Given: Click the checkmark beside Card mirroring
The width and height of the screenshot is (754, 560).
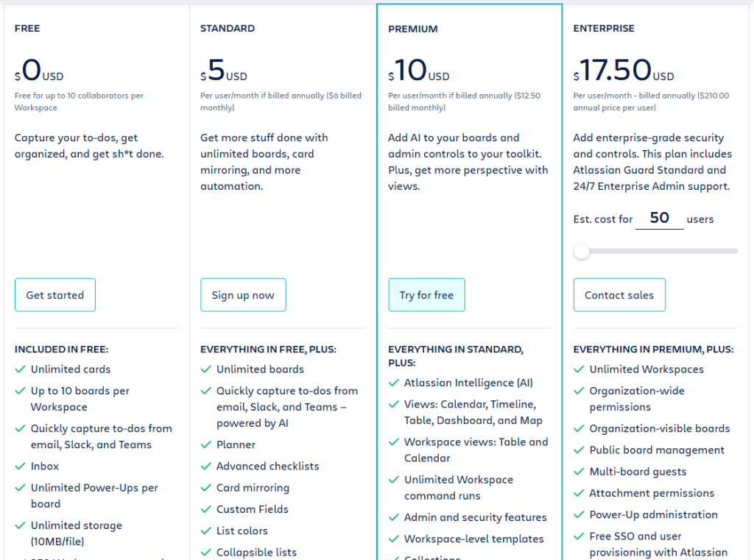Looking at the screenshot, I should [x=205, y=488].
